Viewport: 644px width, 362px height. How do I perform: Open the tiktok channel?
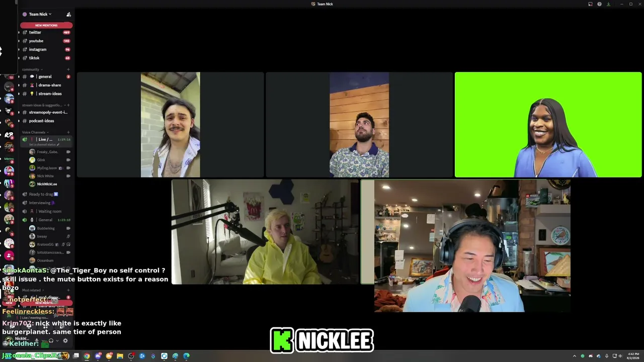45,58
